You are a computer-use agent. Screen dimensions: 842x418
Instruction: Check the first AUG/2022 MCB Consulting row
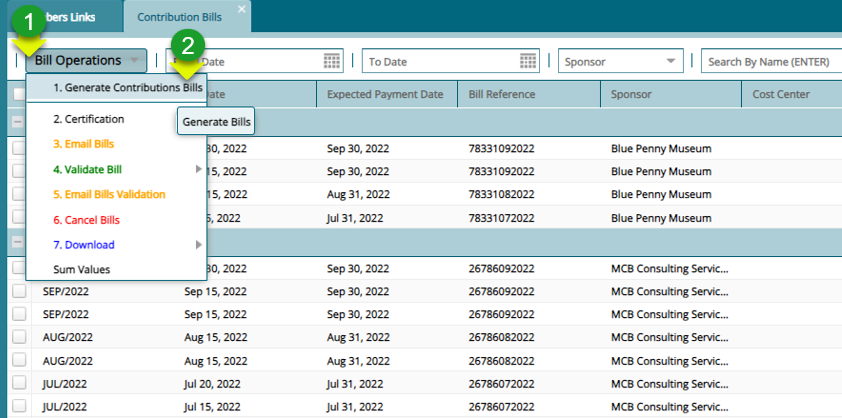[x=19, y=337]
